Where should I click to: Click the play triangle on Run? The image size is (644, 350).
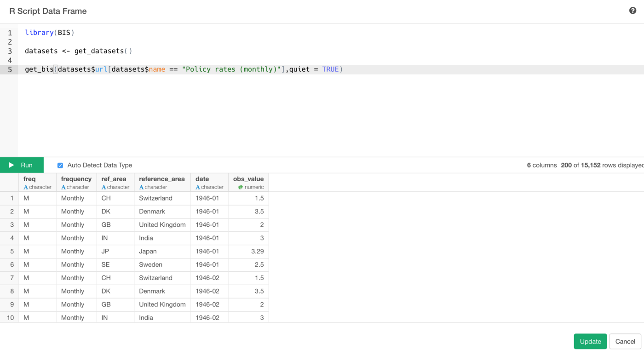[11, 165]
